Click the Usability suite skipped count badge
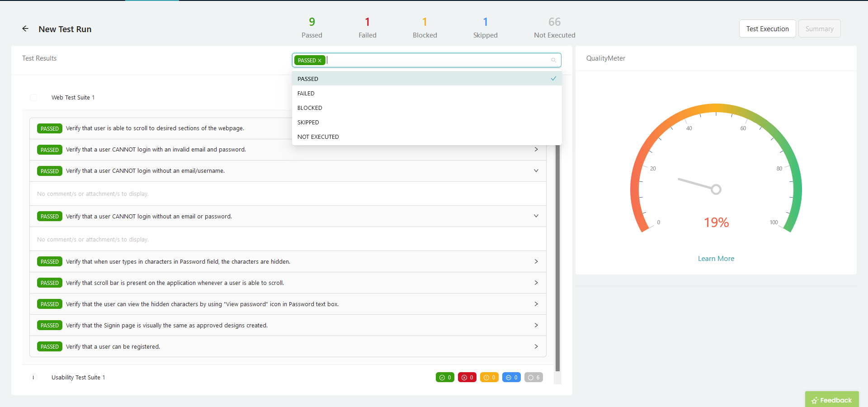The height and width of the screenshot is (407, 868). click(511, 377)
